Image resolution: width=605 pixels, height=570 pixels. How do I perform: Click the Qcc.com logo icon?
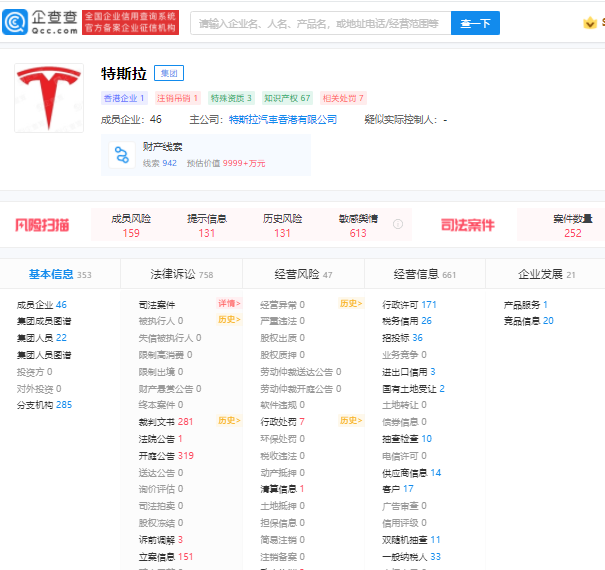pyautogui.click(x=15, y=22)
